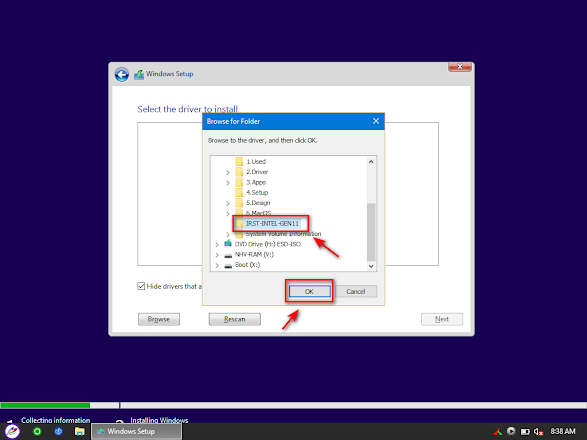Click the Next button
Image resolution: width=587 pixels, height=440 pixels.
point(442,319)
